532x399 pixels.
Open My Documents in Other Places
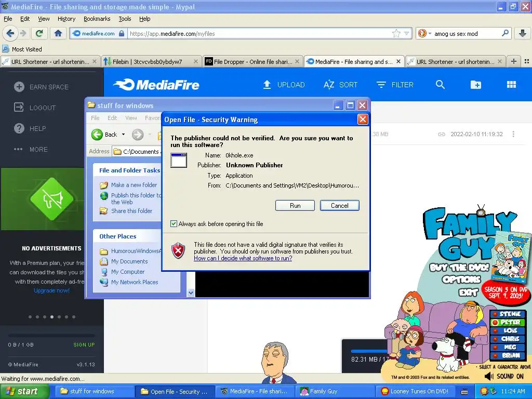coord(129,261)
